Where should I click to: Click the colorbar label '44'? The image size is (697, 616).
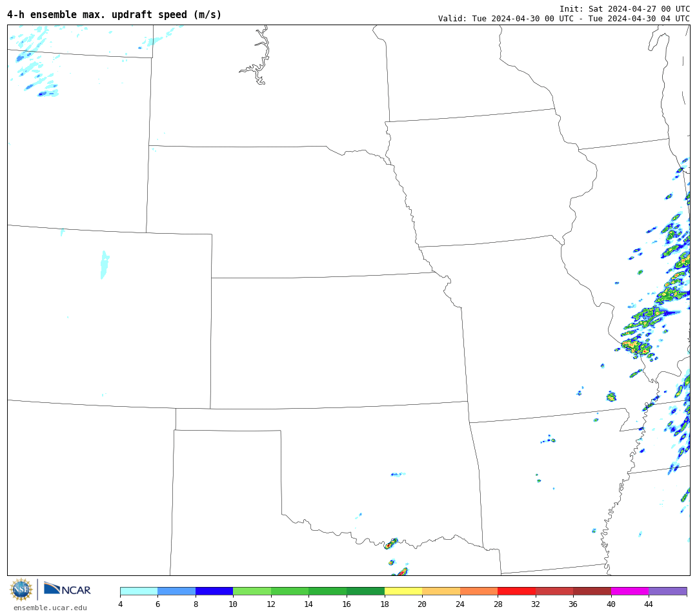pyautogui.click(x=649, y=604)
